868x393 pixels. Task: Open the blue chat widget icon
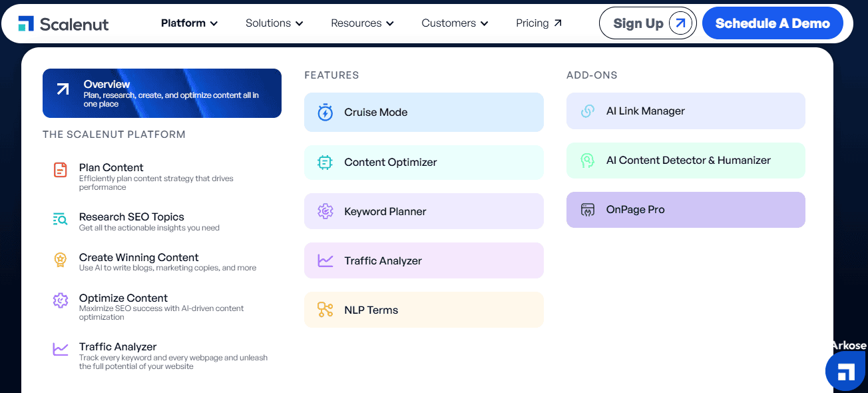click(x=845, y=371)
